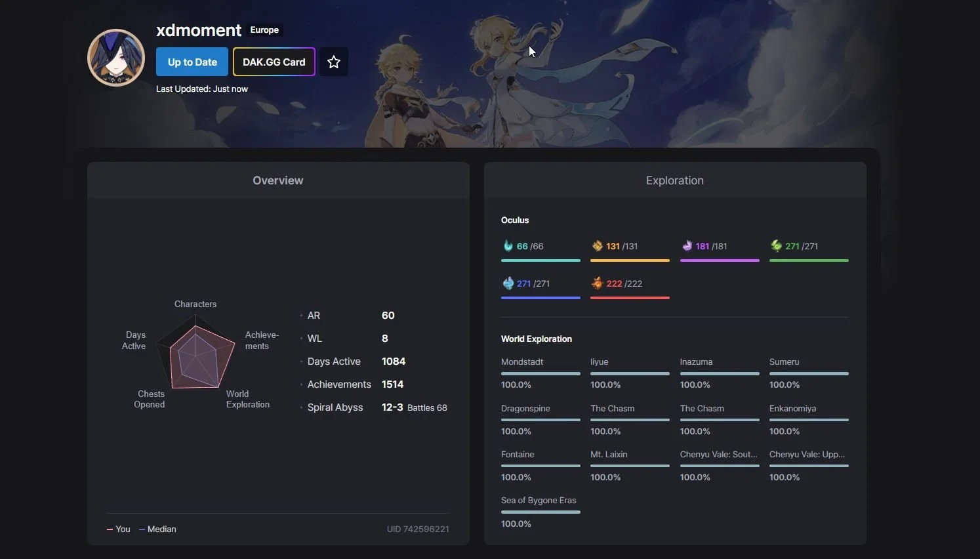Screen dimensions: 980x559
Task: Click the WL value 8
Action: (385, 339)
